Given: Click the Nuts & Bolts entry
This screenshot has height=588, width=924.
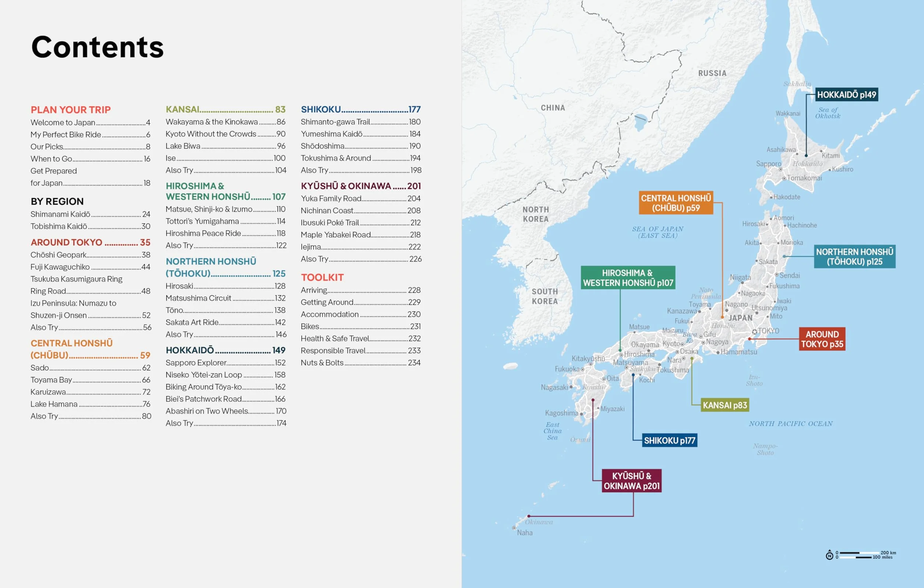Looking at the screenshot, I should point(361,363).
